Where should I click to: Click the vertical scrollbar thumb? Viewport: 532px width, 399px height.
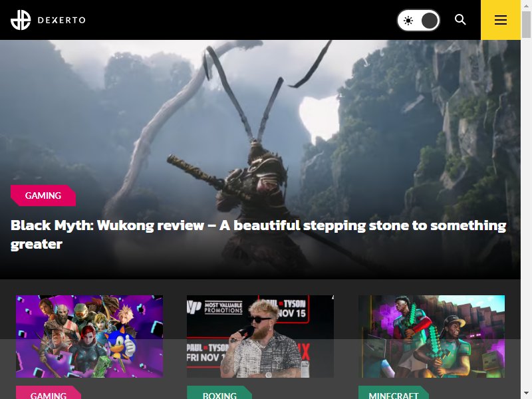click(x=526, y=24)
